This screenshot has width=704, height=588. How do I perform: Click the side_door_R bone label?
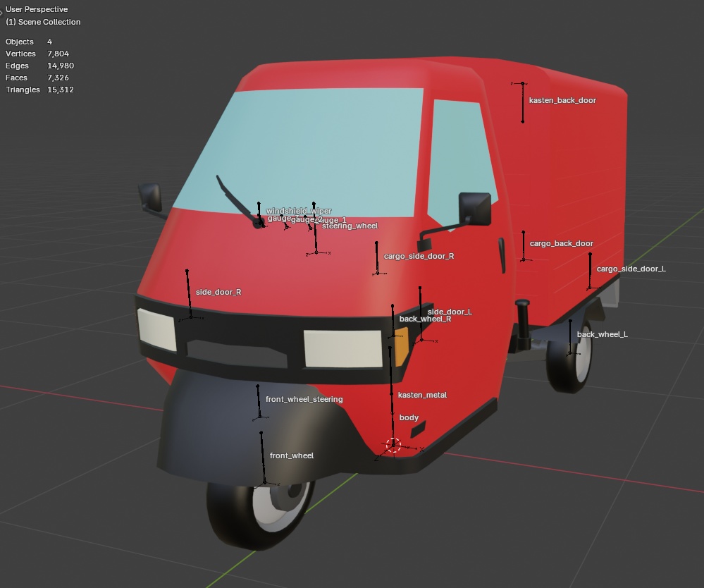point(218,292)
